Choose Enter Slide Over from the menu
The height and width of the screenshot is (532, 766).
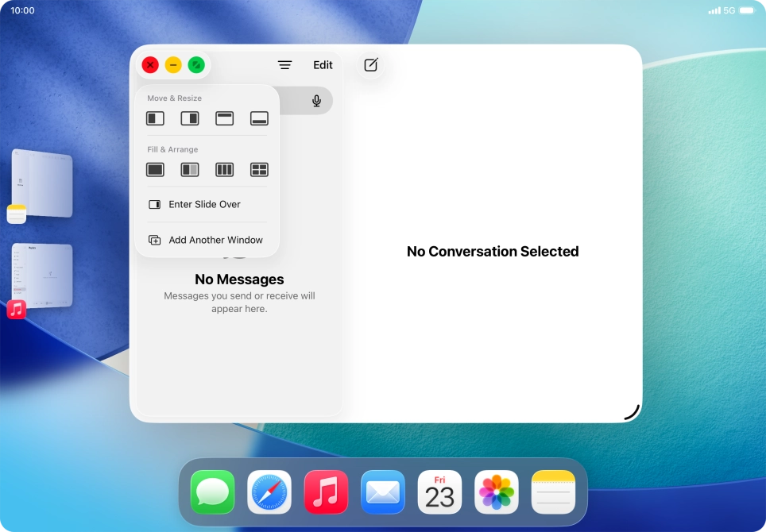coord(203,204)
